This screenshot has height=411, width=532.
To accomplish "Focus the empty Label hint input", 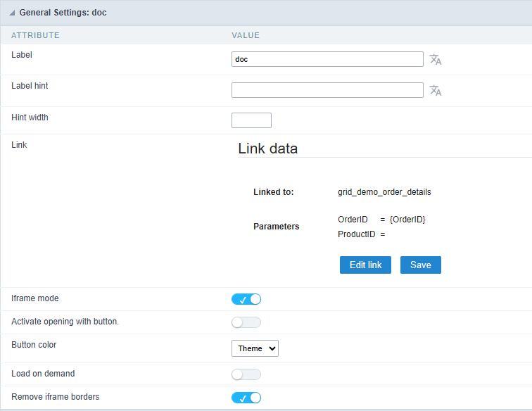I will point(327,90).
